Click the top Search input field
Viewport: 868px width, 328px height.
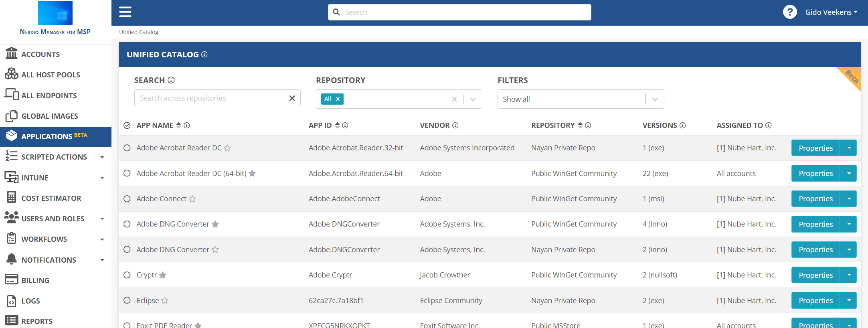click(459, 12)
